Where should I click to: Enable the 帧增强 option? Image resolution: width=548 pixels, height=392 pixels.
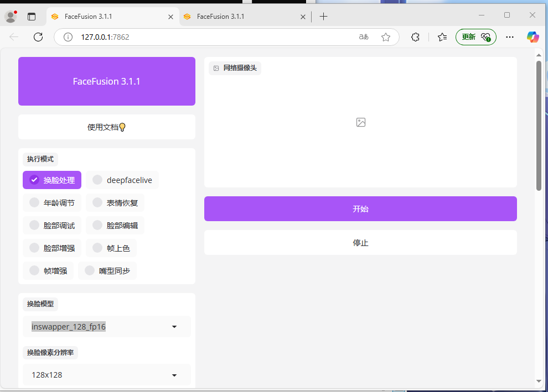pos(48,271)
